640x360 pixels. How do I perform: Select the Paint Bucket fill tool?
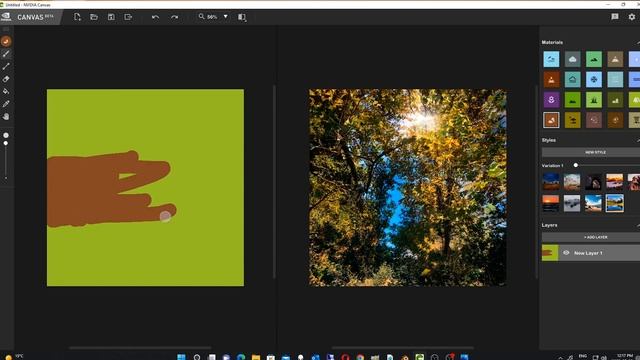(x=6, y=91)
